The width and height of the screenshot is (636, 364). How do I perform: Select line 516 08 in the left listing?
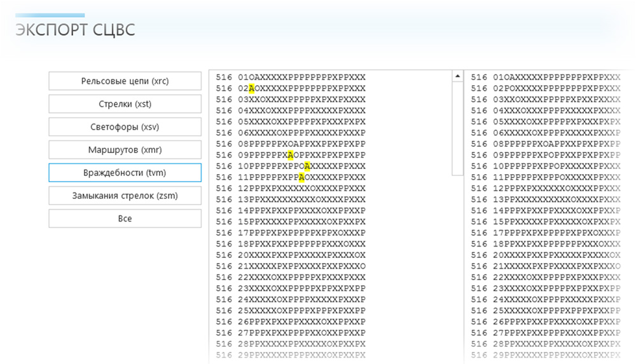(291, 144)
